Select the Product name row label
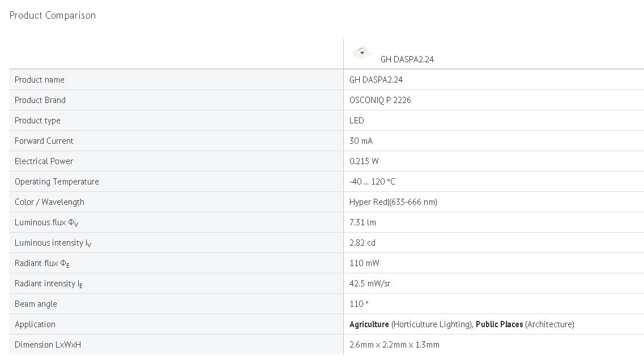The image size is (644, 360). [x=40, y=80]
